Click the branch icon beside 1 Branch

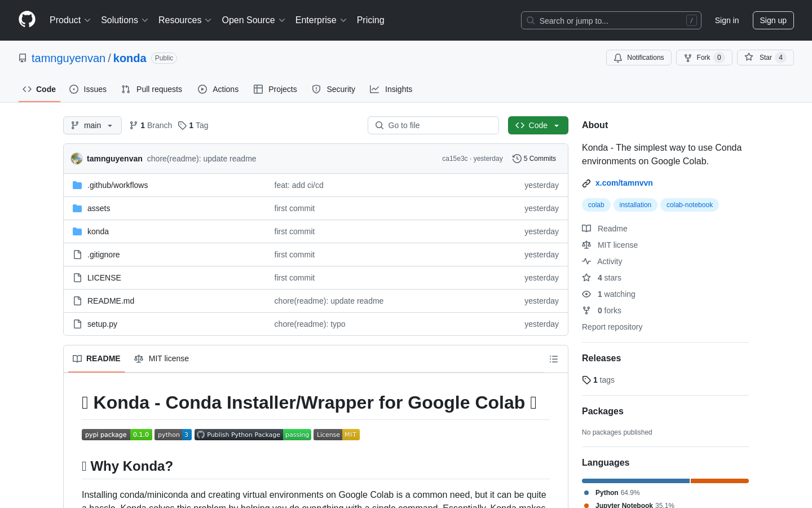coord(134,125)
